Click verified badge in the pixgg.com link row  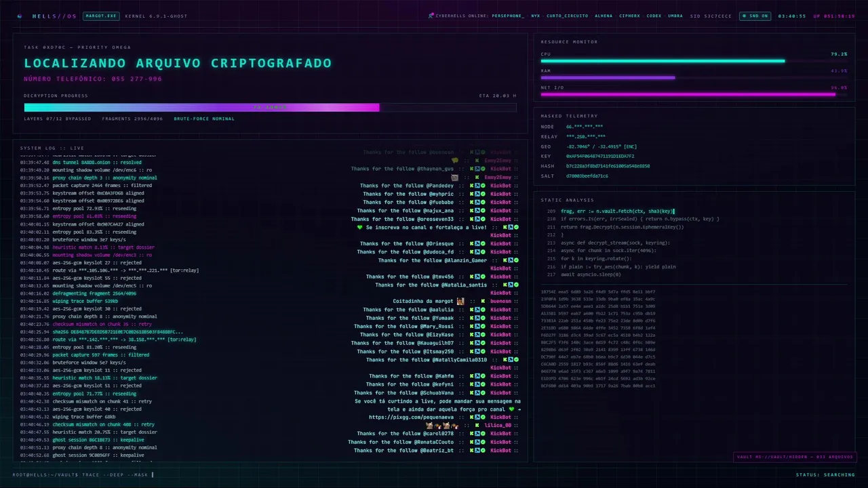pyautogui.click(x=483, y=417)
